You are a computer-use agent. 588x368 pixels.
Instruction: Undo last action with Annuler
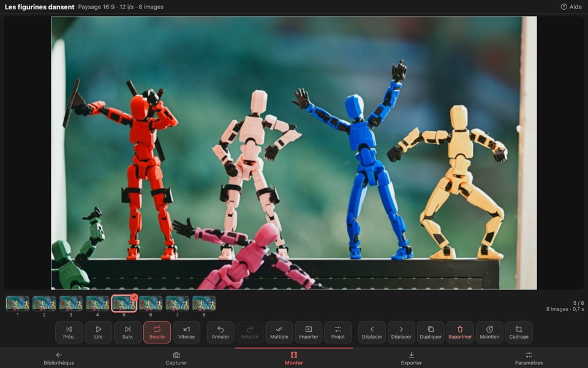pyautogui.click(x=221, y=332)
